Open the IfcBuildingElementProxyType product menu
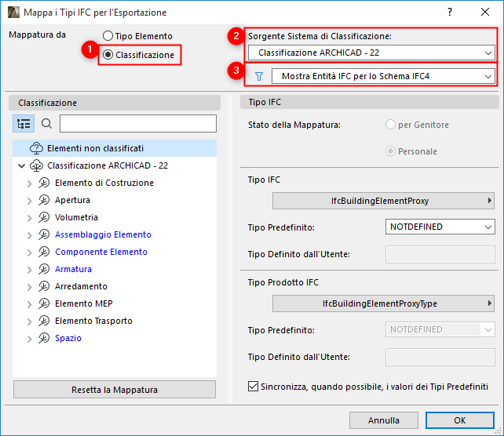This screenshot has height=436, width=504. (x=384, y=303)
